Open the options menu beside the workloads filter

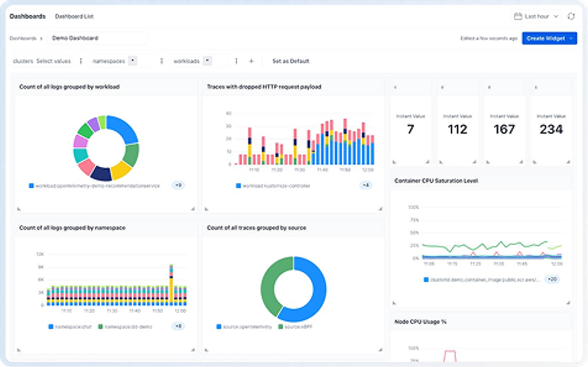(x=236, y=61)
